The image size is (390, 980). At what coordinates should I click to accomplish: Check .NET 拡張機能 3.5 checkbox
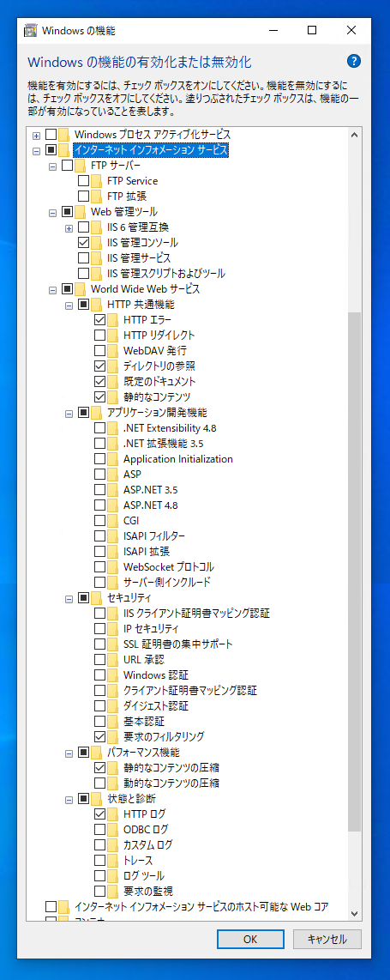tap(99, 443)
